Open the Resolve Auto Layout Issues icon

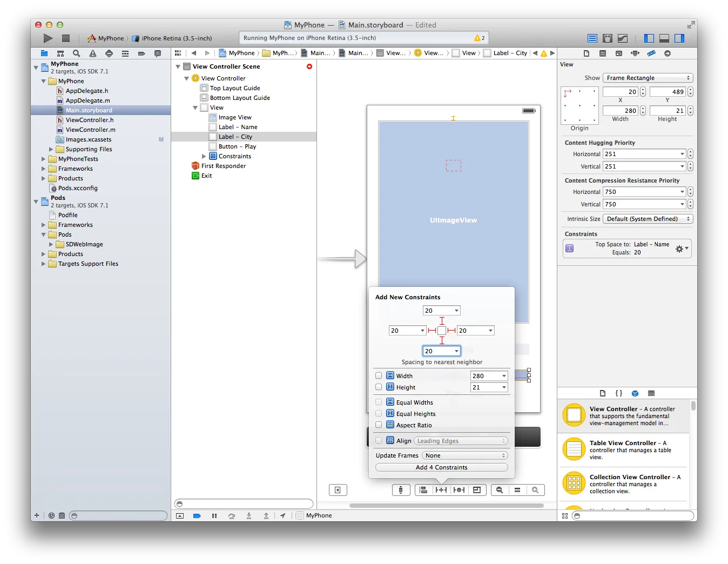click(x=459, y=490)
